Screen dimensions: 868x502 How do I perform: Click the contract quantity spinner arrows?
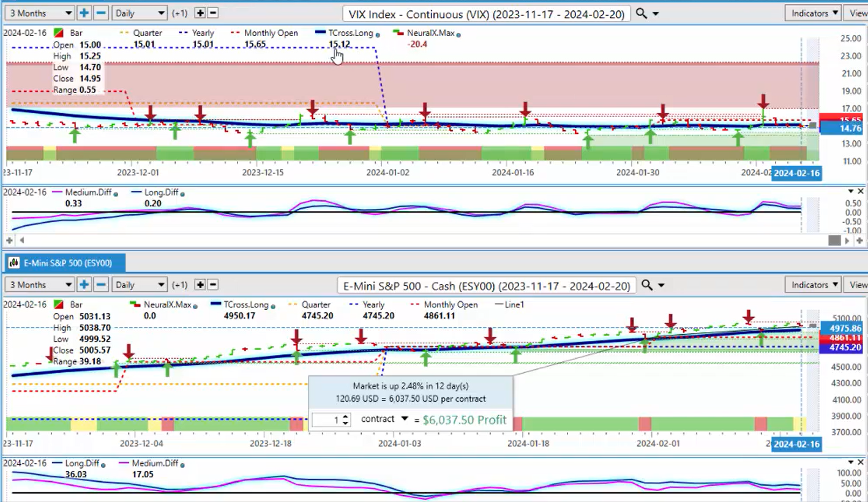346,420
